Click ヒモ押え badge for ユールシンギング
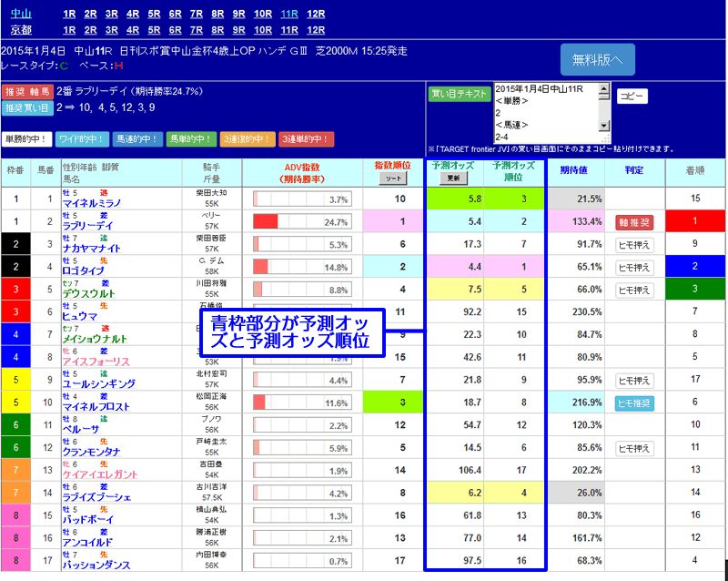 634,381
